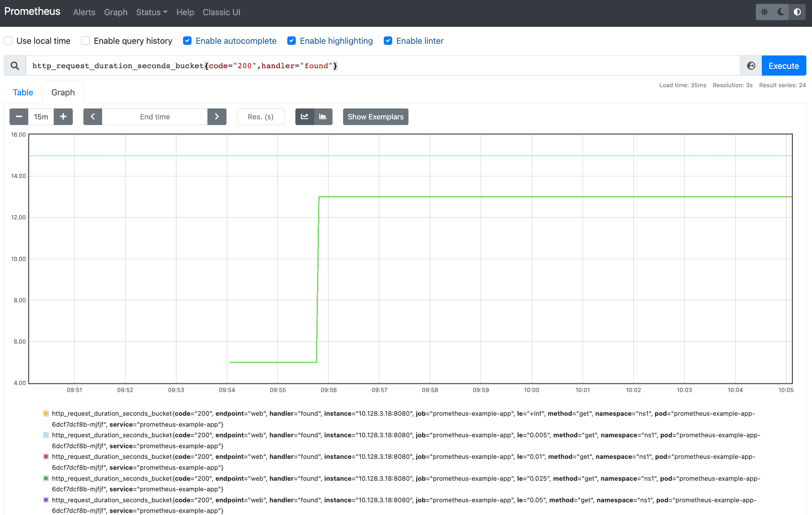Go to the next end time
The image size is (812, 515).
coord(217,117)
